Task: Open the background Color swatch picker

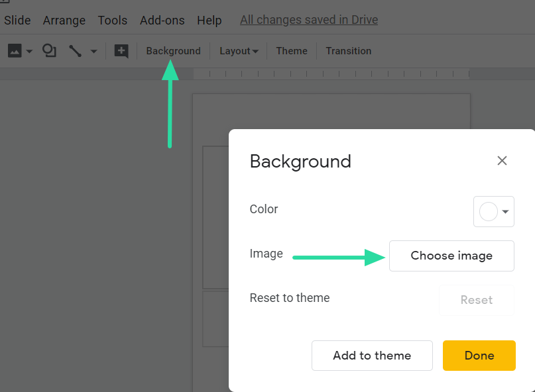Action: pos(494,212)
